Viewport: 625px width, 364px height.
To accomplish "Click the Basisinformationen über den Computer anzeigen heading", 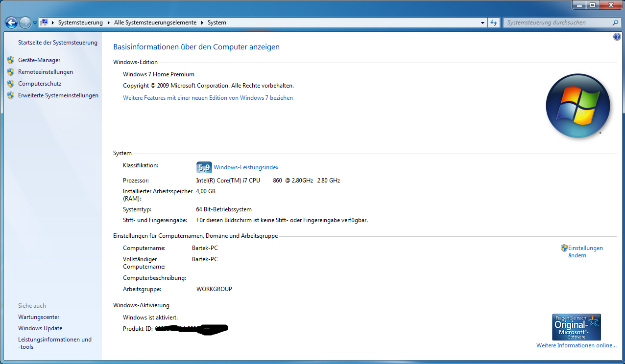I will click(196, 47).
